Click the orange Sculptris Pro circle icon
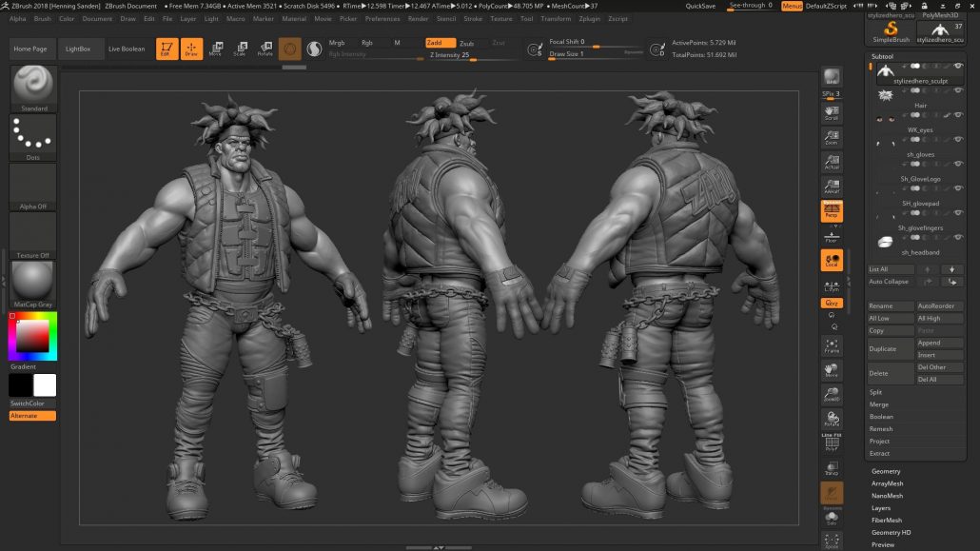This screenshot has width=980, height=551. point(289,49)
